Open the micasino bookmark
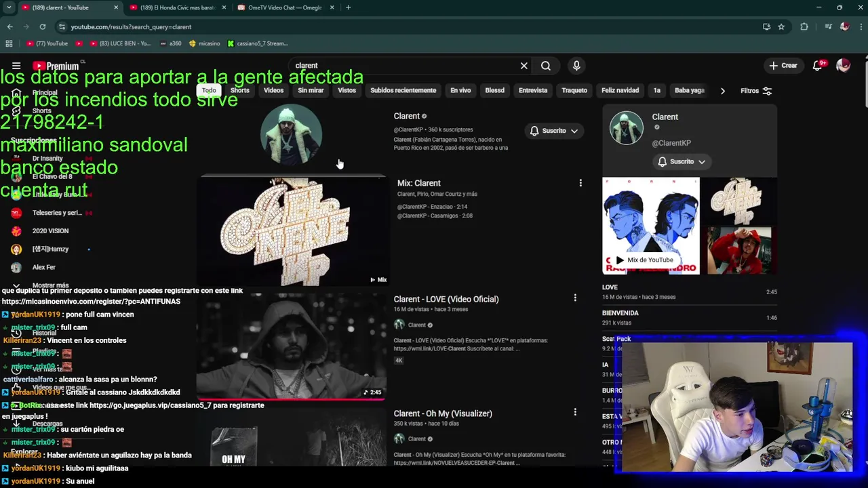The width and height of the screenshot is (868, 488). (205, 43)
